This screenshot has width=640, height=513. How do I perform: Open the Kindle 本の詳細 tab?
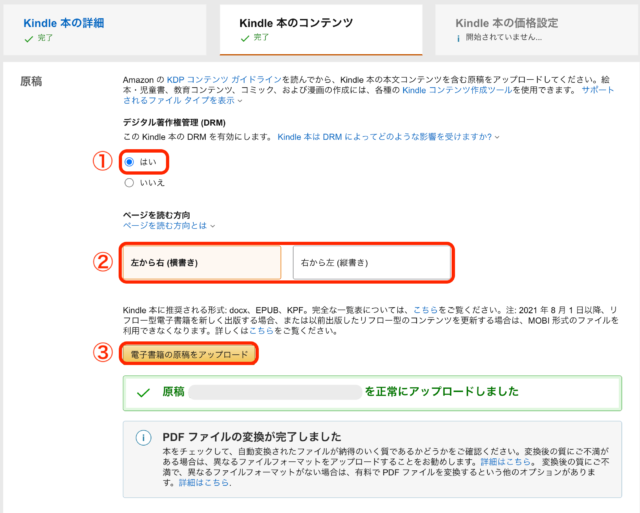63,22
